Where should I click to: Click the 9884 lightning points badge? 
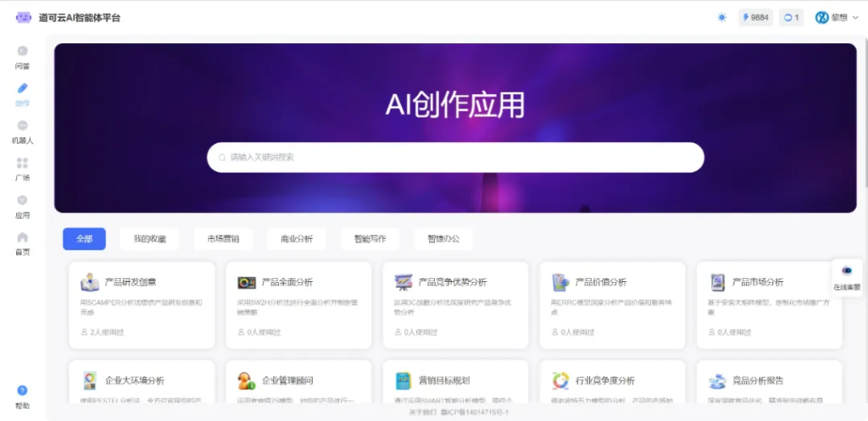[x=755, y=17]
